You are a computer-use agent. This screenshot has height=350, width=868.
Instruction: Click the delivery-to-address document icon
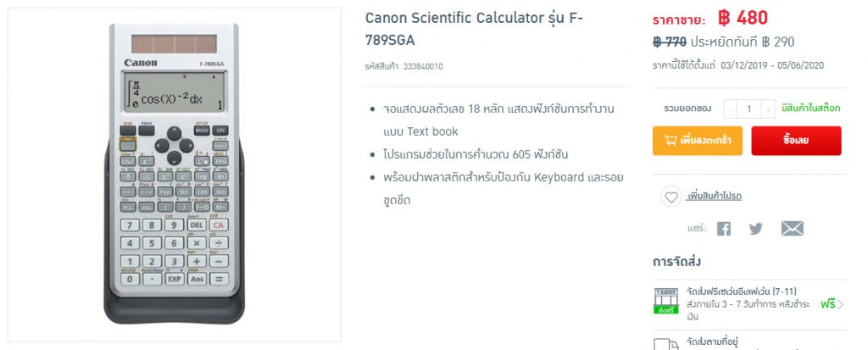pyautogui.click(x=666, y=342)
